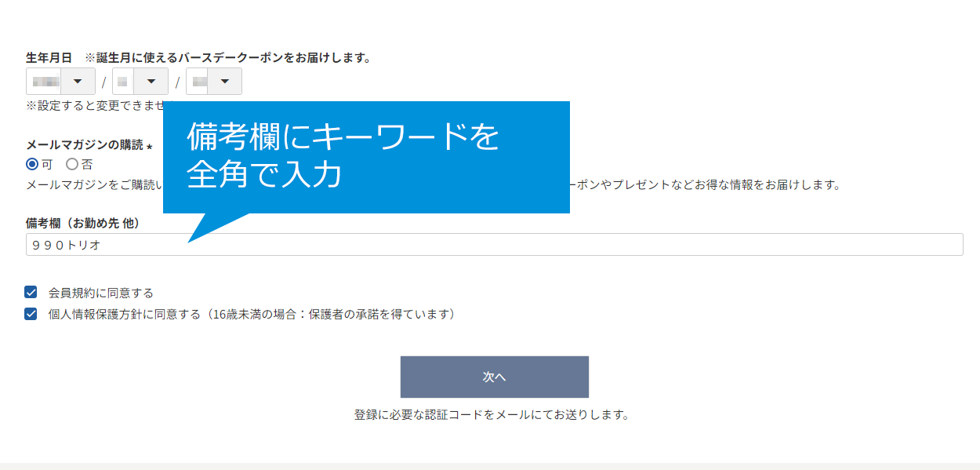Click the 次へ button

[x=494, y=377]
